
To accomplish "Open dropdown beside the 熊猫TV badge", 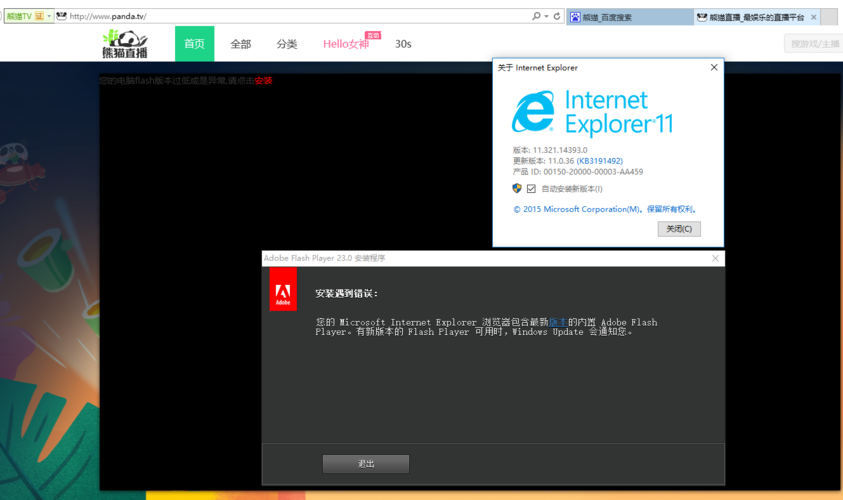I will point(49,16).
